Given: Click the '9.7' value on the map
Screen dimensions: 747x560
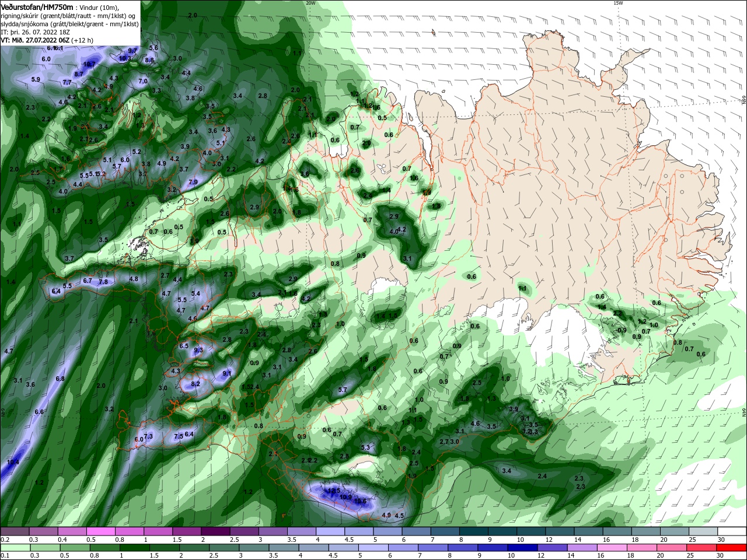Looking at the screenshot, I should point(132,51).
